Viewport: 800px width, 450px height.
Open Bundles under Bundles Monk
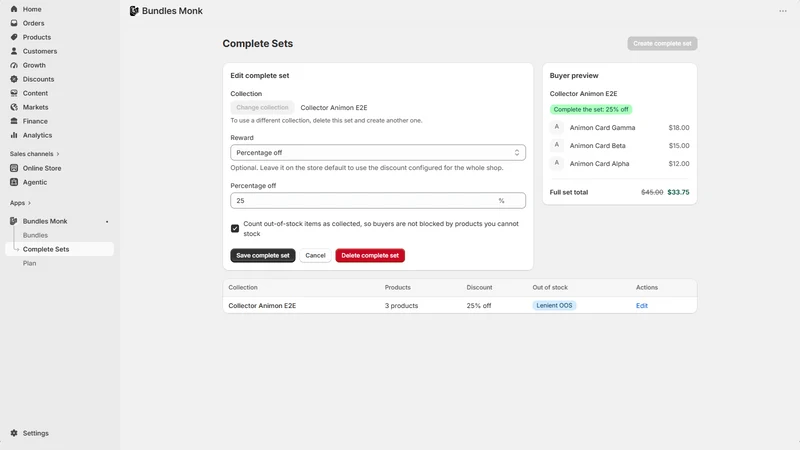click(x=35, y=235)
